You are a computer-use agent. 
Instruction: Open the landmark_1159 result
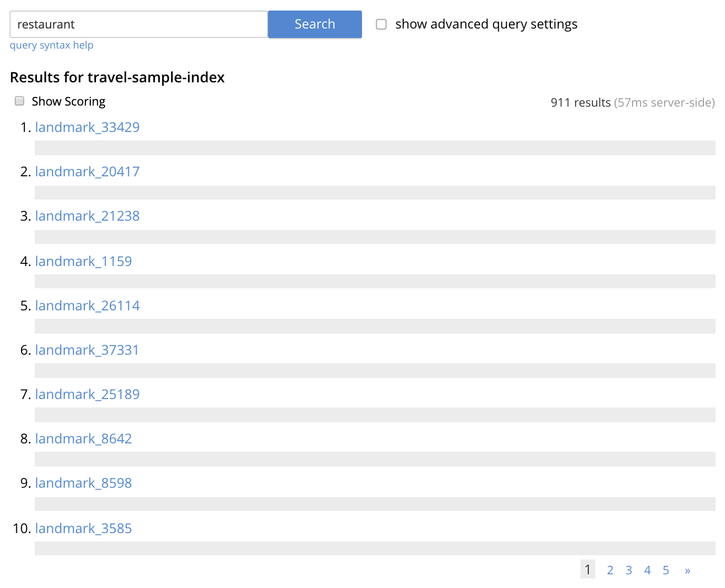point(83,261)
